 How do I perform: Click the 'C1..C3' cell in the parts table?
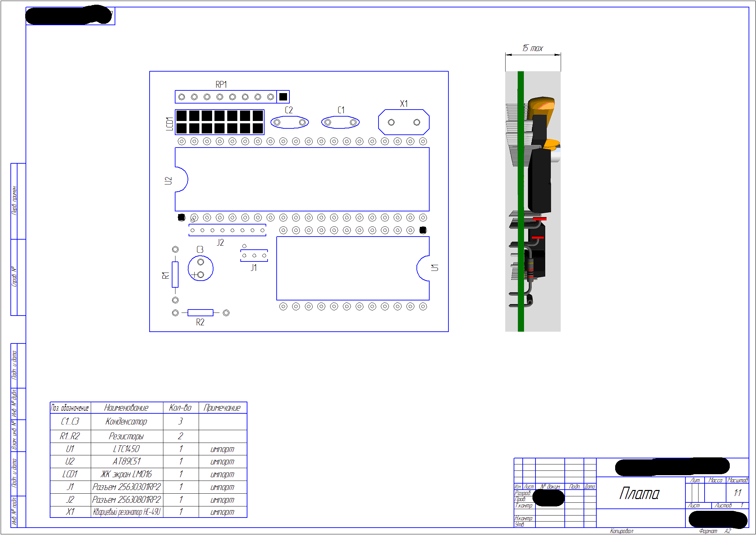coord(70,421)
